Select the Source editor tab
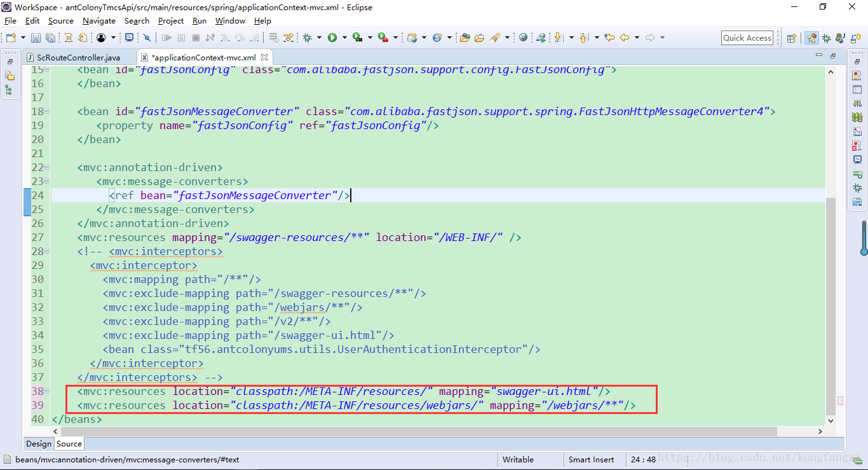 (x=69, y=444)
